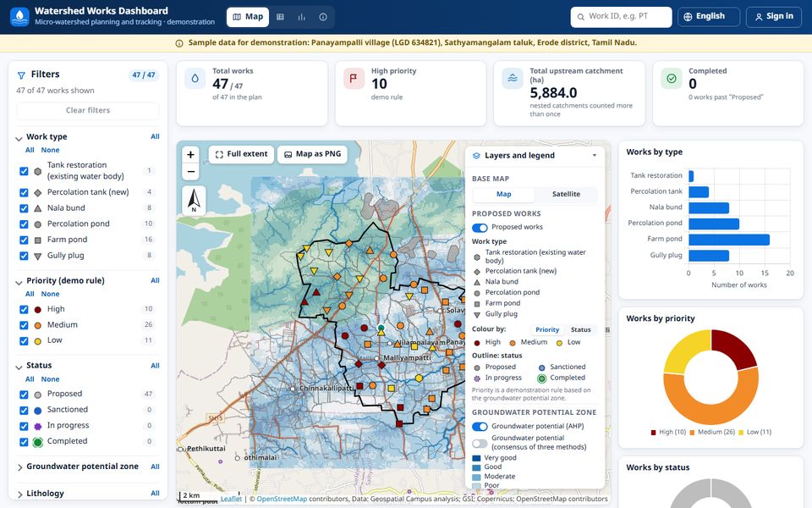The width and height of the screenshot is (812, 508).
Task: Click the north arrow compass icon
Action: 195,200
